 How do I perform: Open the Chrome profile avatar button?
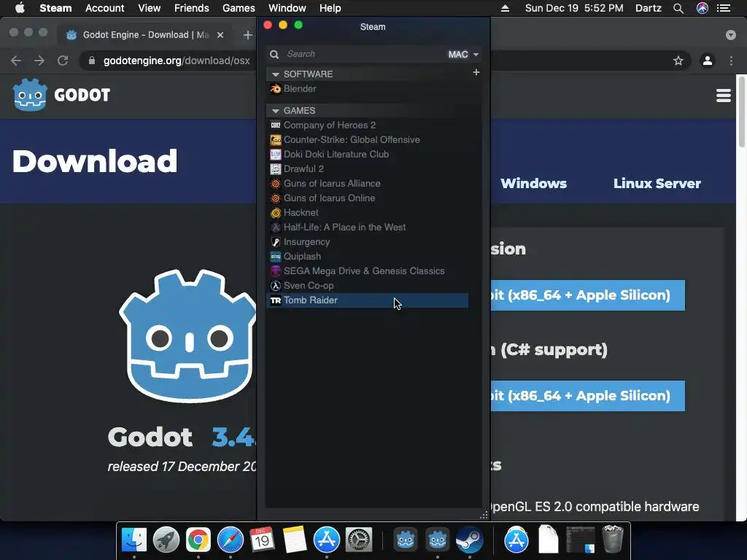tap(708, 61)
